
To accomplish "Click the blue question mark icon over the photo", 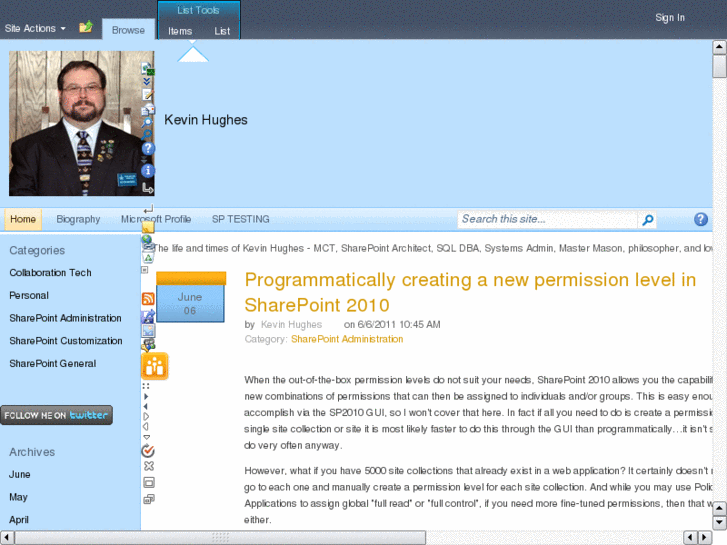I will (148, 148).
